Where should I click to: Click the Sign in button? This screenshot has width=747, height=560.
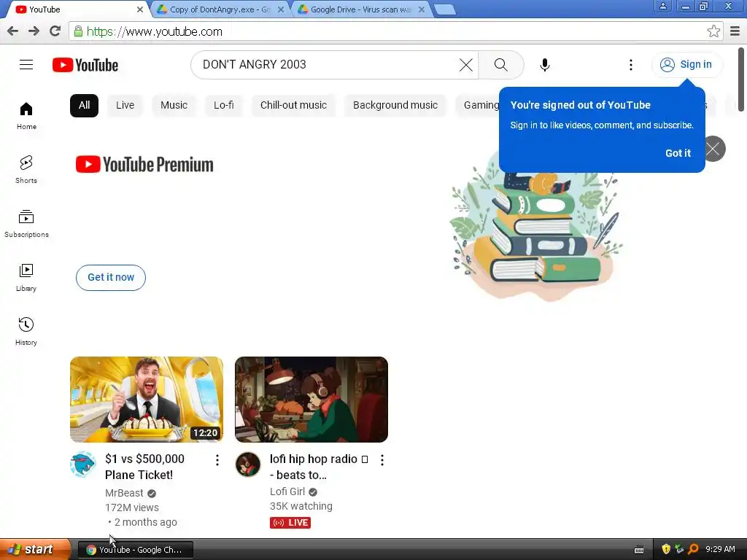click(x=686, y=65)
